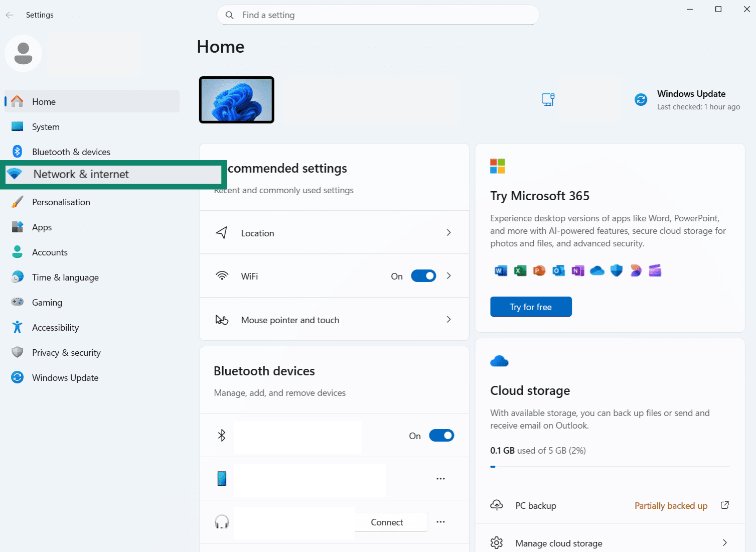The height and width of the screenshot is (552, 756).
Task: Open Apps settings via its icon
Action: 18,227
